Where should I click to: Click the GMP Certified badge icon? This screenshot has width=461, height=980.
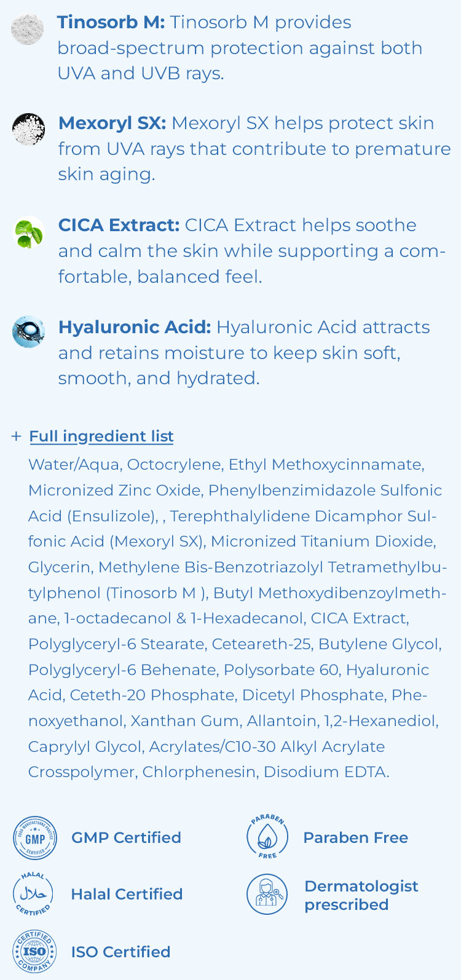click(35, 838)
